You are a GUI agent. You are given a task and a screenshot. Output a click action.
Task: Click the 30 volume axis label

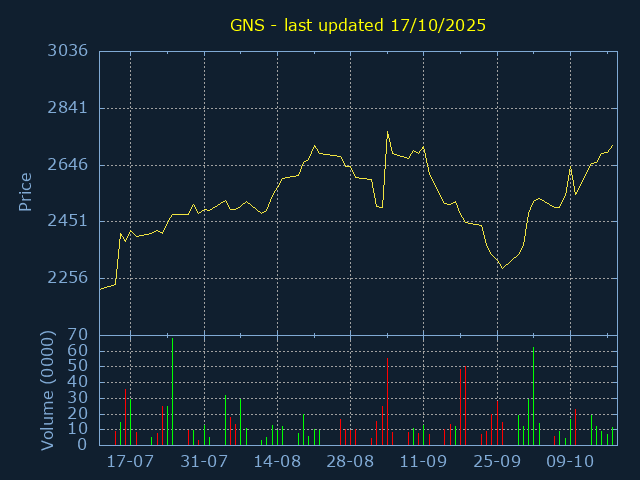coord(77,398)
